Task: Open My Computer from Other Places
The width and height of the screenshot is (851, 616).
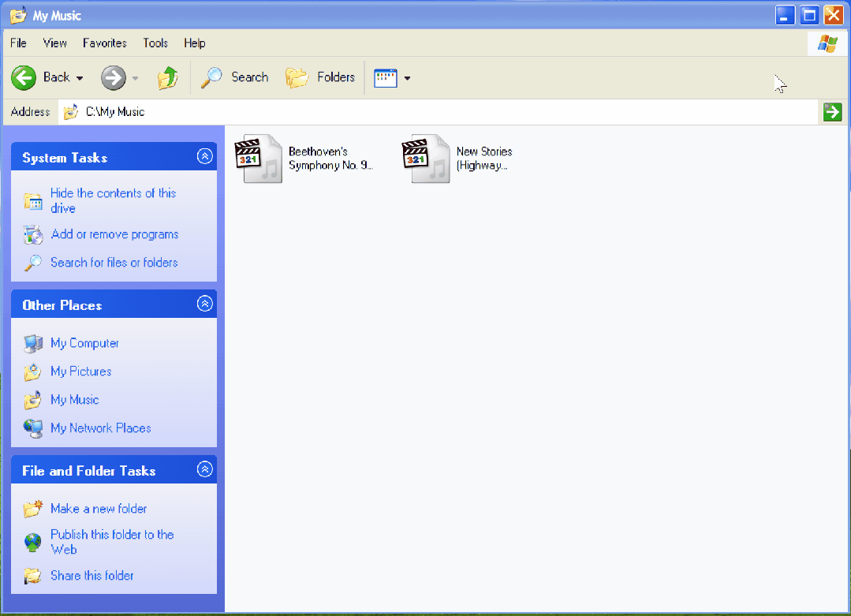Action: (x=84, y=343)
